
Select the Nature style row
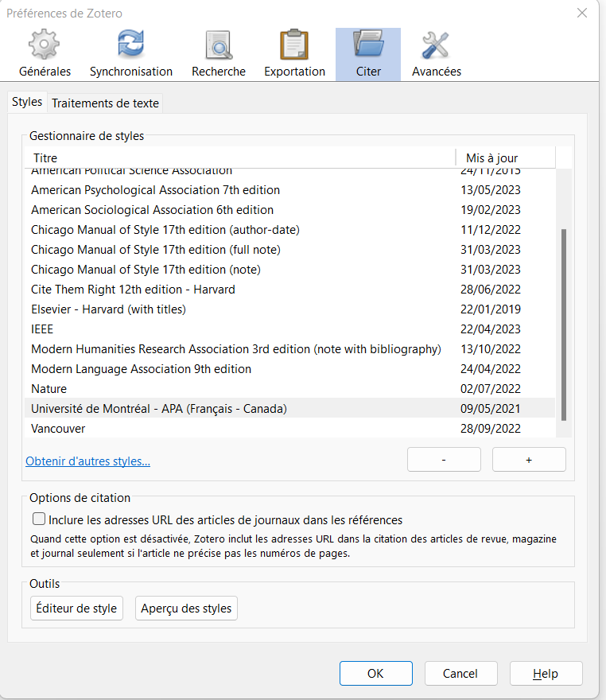[x=290, y=389]
